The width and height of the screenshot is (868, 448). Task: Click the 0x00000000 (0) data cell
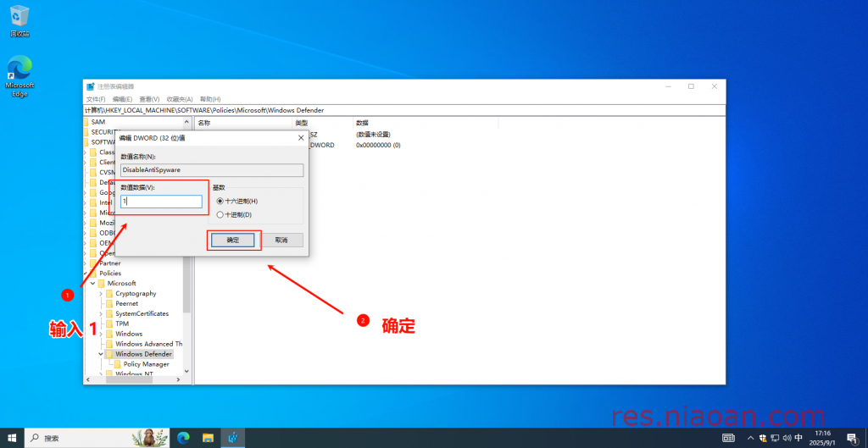378,145
